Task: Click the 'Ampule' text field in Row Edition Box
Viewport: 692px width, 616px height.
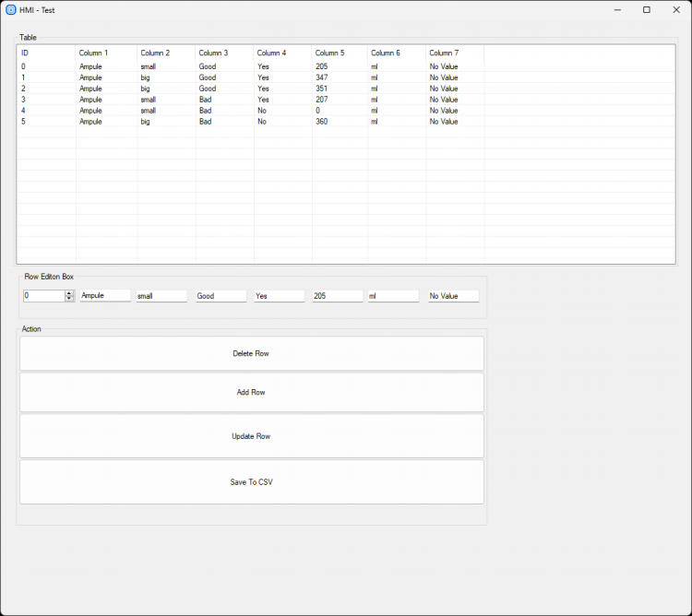Action: (x=105, y=296)
